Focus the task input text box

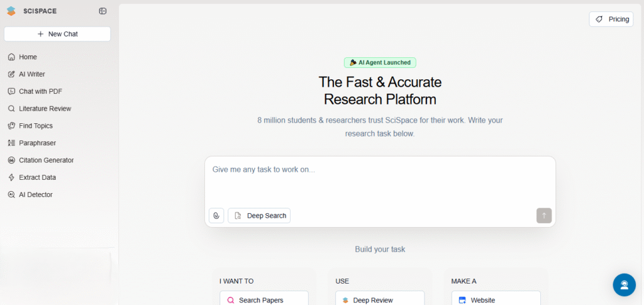tap(380, 180)
